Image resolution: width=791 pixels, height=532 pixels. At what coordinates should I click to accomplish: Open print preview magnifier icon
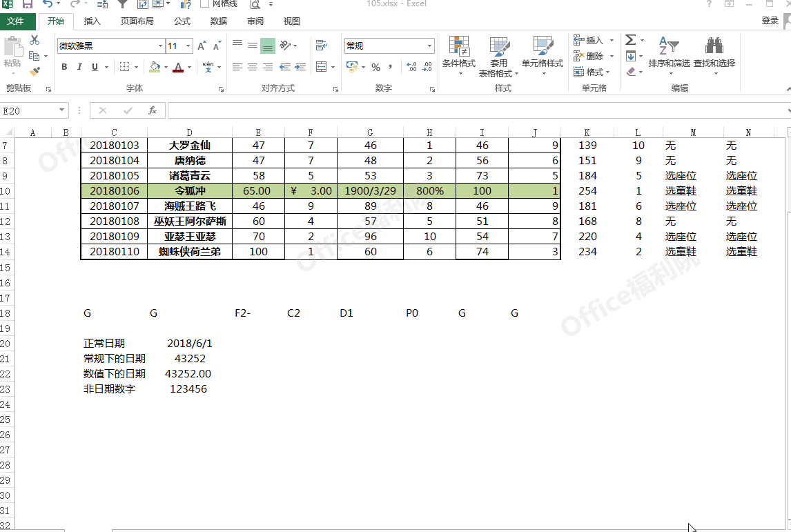pyautogui.click(x=255, y=5)
